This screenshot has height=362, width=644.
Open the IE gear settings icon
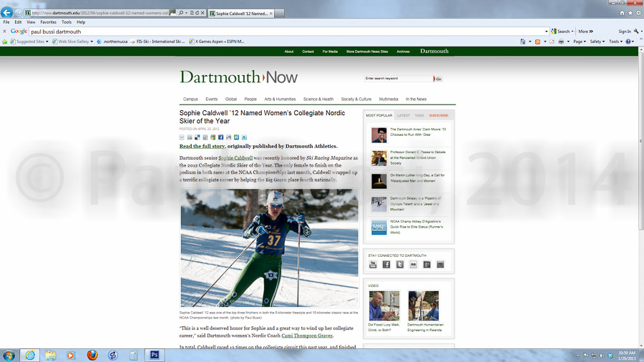pos(639,13)
